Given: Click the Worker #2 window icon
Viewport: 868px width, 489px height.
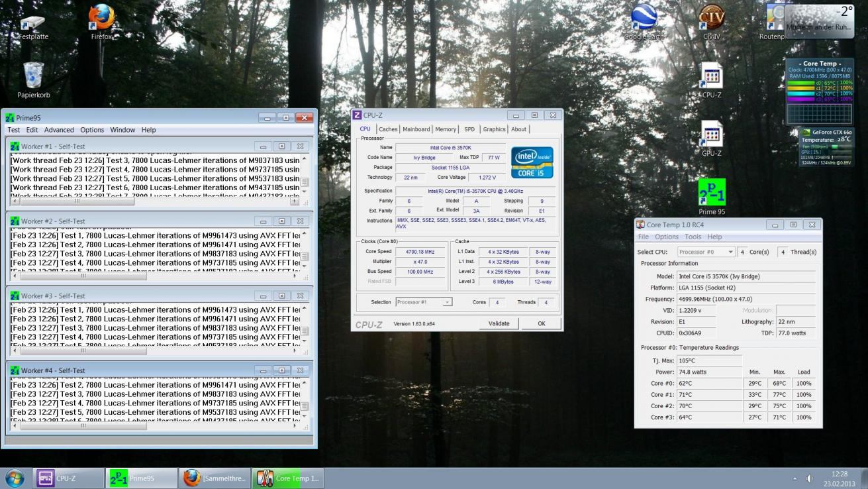Looking at the screenshot, I should pyautogui.click(x=15, y=221).
